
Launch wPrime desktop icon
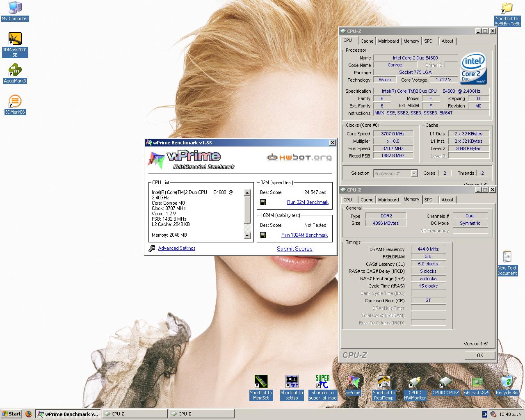tap(353, 385)
